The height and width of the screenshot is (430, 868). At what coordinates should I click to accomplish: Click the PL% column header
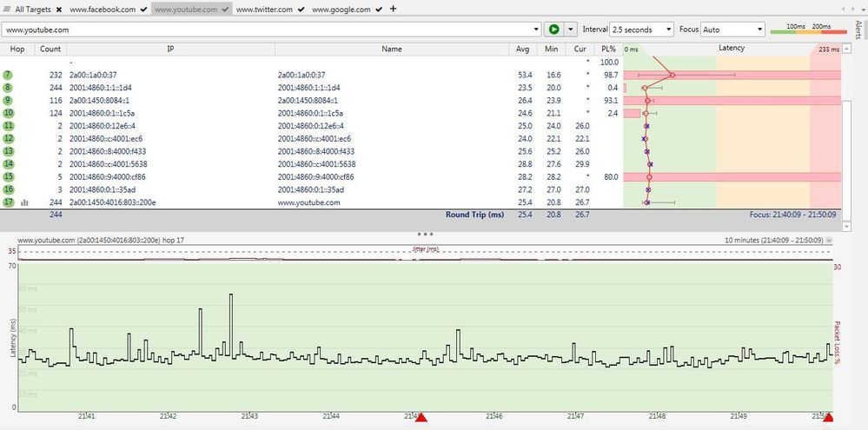[x=608, y=49]
